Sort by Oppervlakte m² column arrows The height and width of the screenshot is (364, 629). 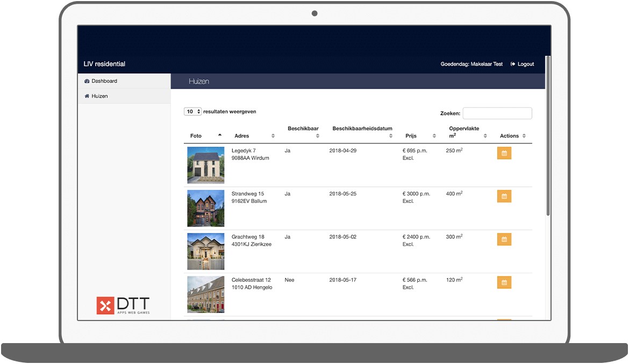click(485, 136)
